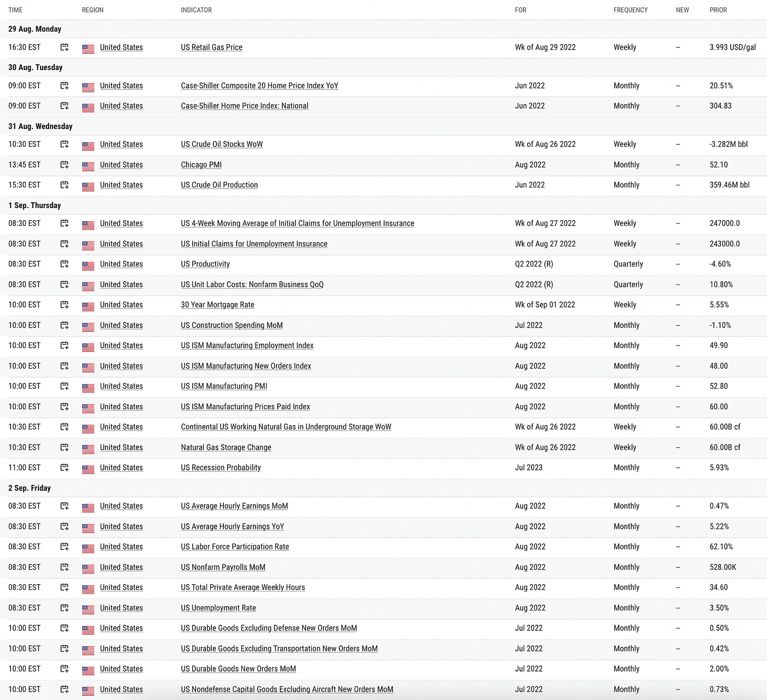Click United States link in Natural Gas Storage Change row
This screenshot has height=700, width=767.
pyautogui.click(x=121, y=447)
